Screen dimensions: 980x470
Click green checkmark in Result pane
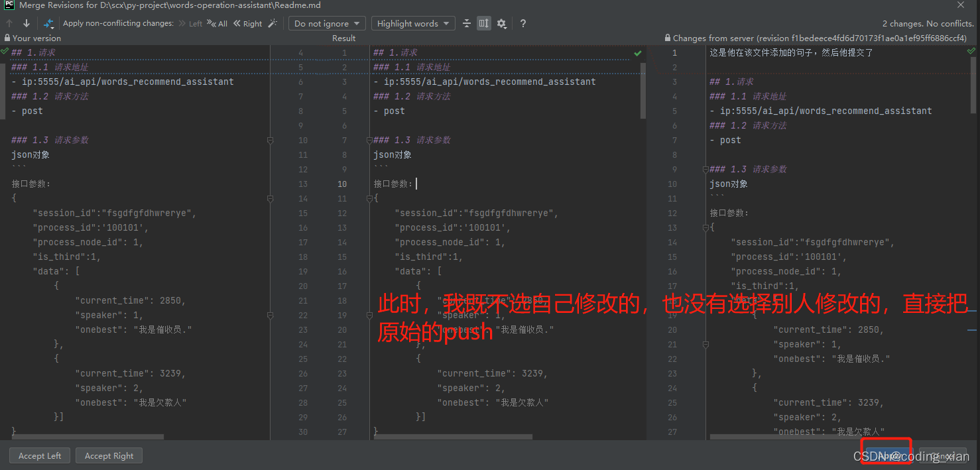click(638, 53)
